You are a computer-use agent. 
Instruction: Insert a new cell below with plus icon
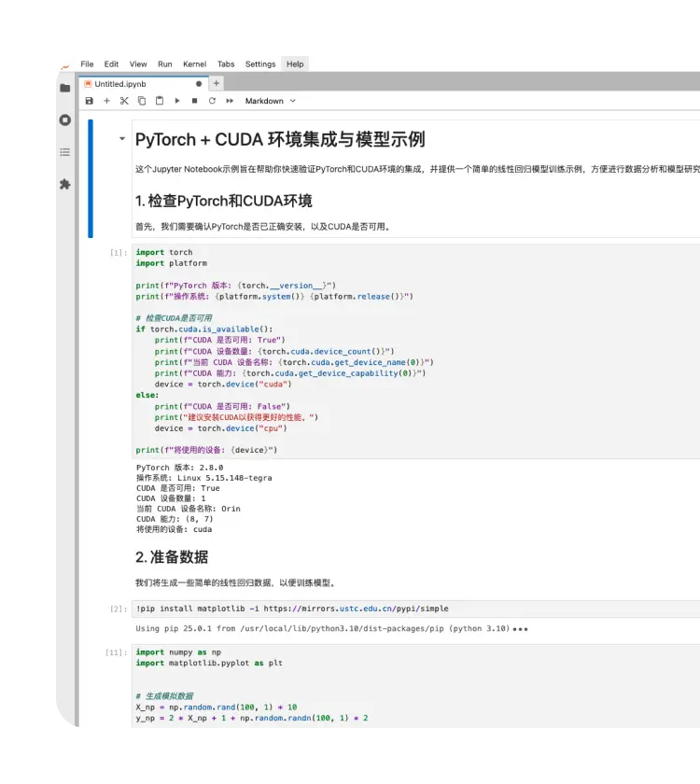click(x=106, y=101)
